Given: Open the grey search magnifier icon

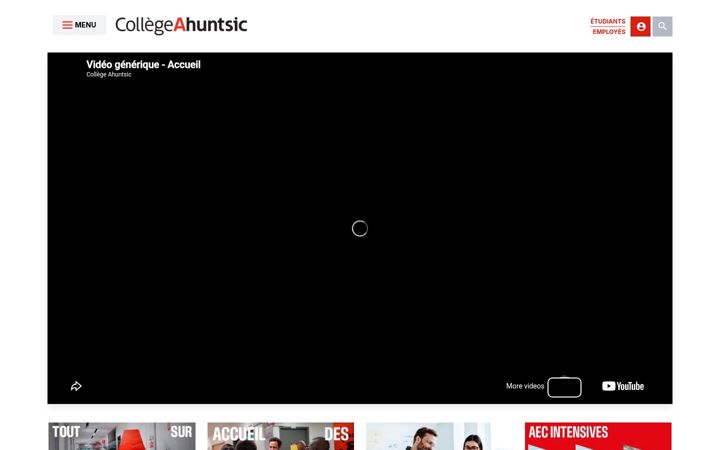Looking at the screenshot, I should [662, 27].
